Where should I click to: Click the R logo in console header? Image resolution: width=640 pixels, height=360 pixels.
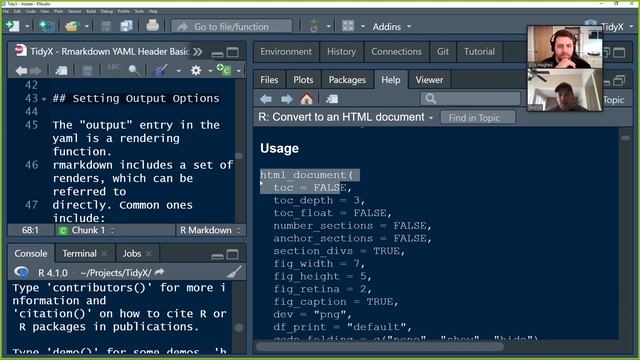click(x=21, y=272)
